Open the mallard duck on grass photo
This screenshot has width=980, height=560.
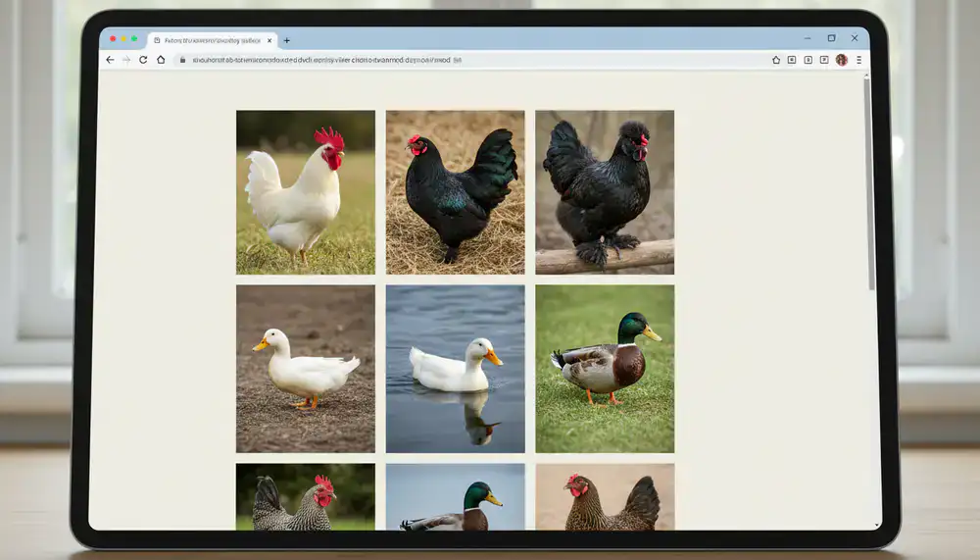[x=605, y=369]
